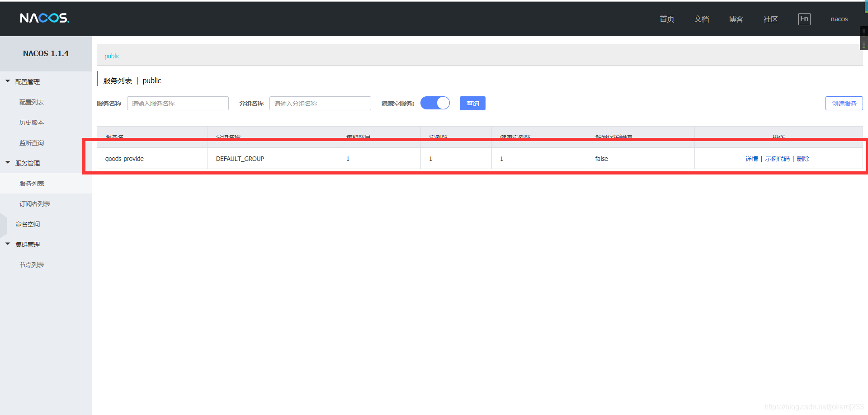
Task: Go to 首页 in top navigation
Action: (x=667, y=19)
